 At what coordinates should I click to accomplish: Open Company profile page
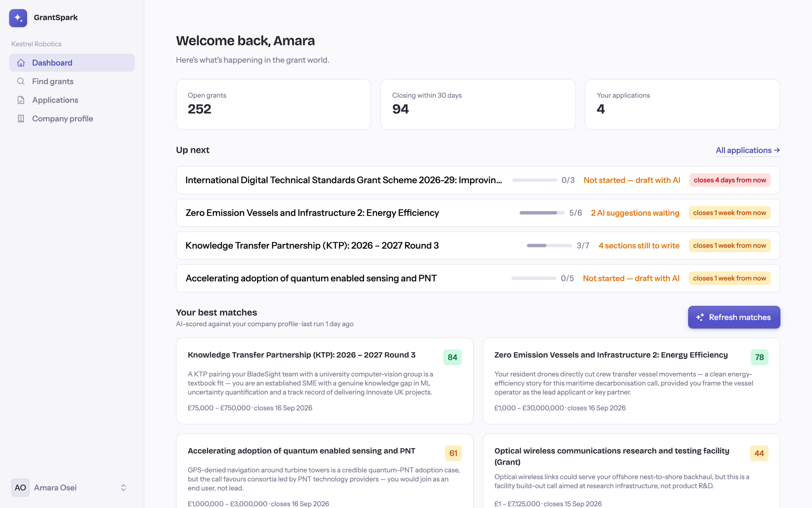coord(72,119)
